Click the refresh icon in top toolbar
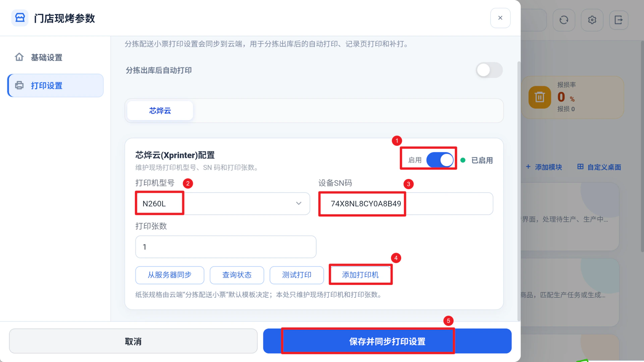Image resolution: width=644 pixels, height=362 pixels. point(564,20)
